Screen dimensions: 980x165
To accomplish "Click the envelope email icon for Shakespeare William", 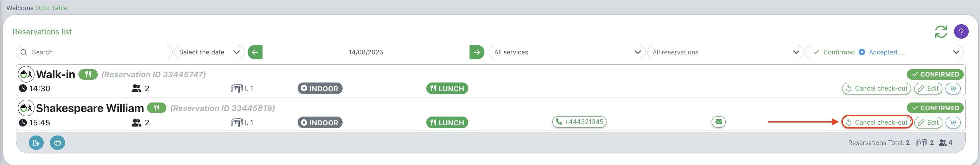I will (718, 122).
